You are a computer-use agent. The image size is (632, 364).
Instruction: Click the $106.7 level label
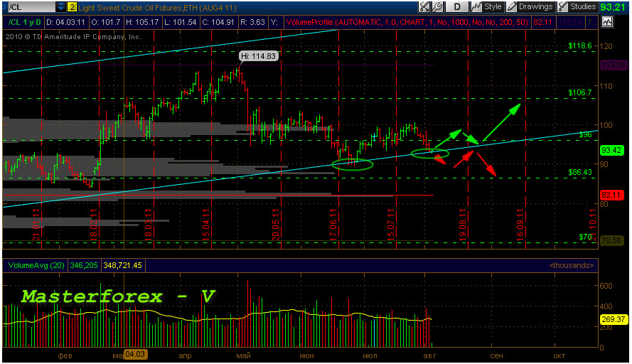tap(580, 92)
